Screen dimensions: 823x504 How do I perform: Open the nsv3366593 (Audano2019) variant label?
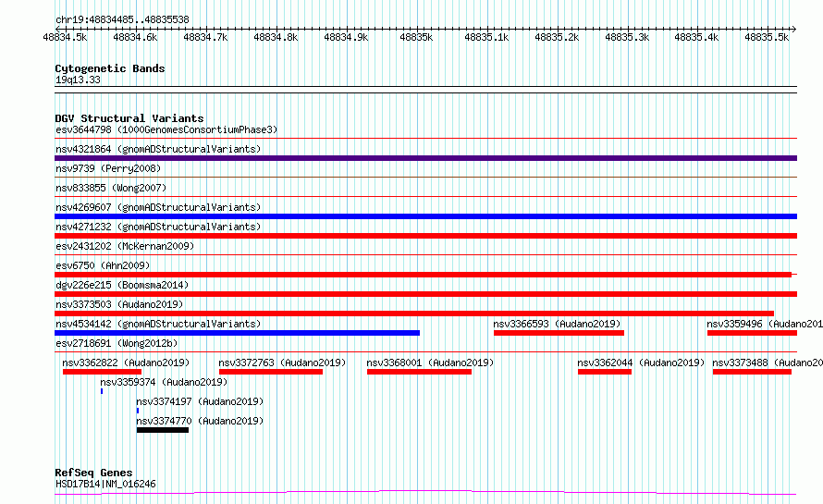(557, 324)
